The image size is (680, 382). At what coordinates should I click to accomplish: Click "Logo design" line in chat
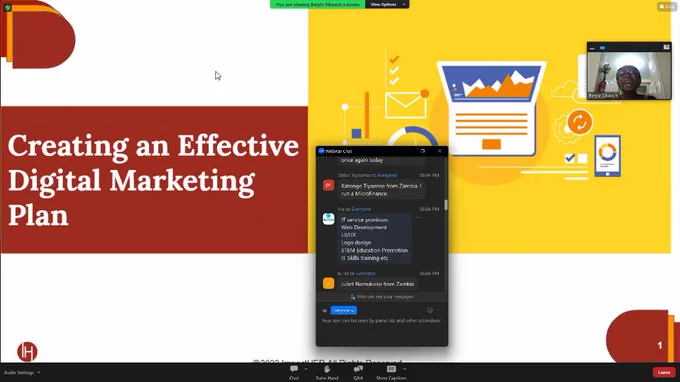tap(356, 243)
